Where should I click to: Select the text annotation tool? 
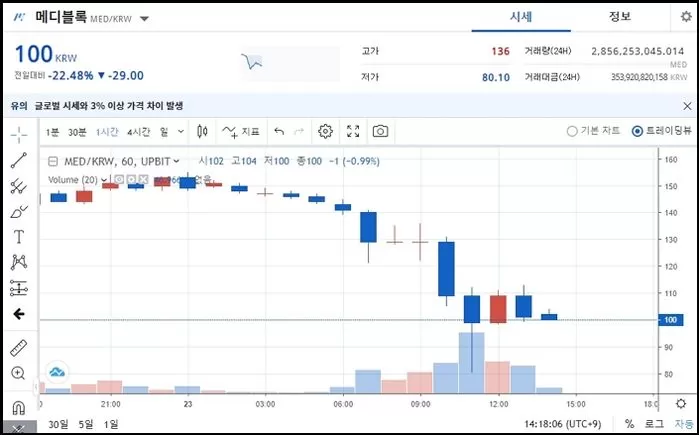click(19, 237)
